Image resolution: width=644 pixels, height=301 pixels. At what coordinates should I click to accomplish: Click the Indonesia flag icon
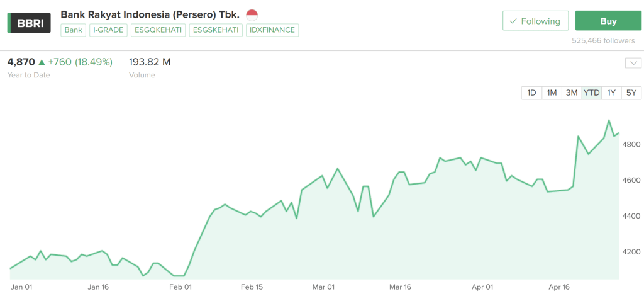tap(252, 14)
